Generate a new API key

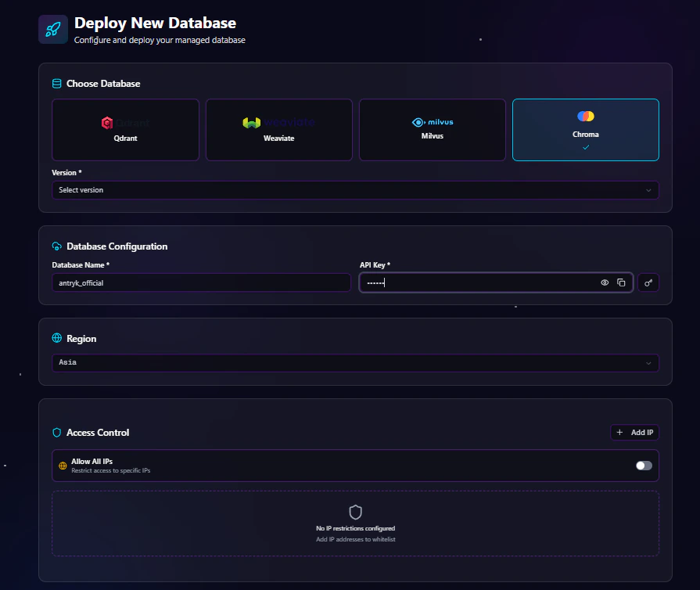click(648, 282)
